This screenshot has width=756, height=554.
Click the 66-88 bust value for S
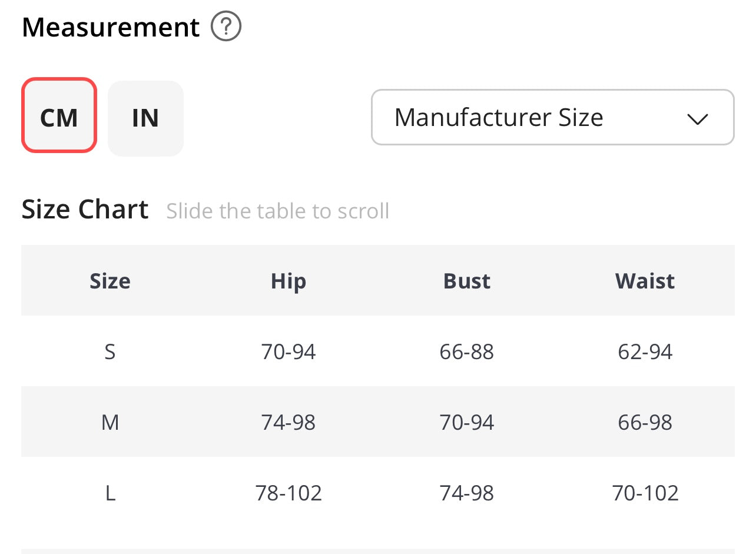point(467,351)
